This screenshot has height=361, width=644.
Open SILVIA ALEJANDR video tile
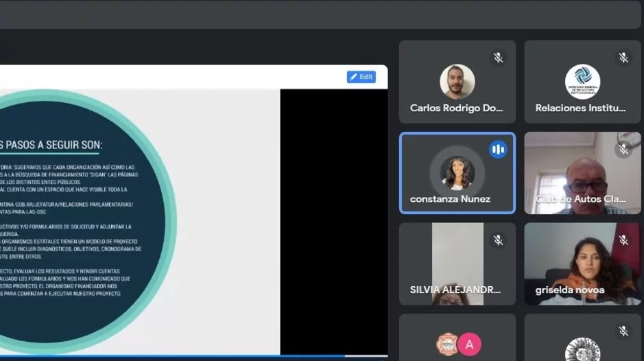pos(457,264)
